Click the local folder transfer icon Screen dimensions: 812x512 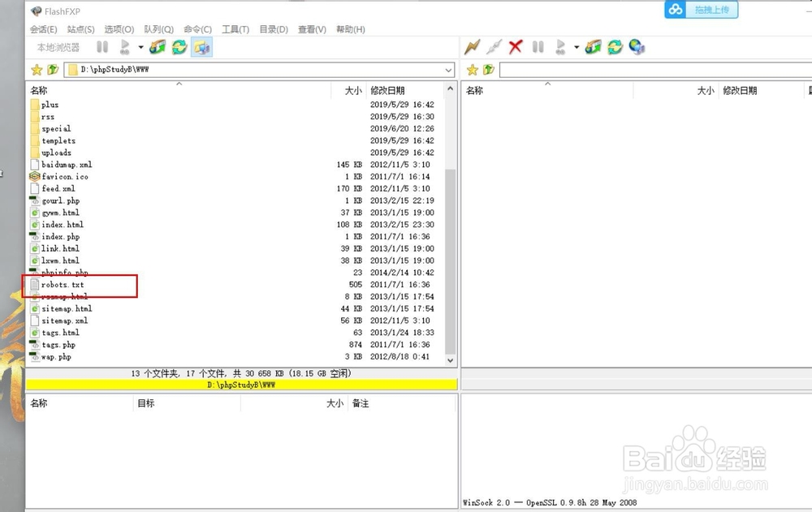click(158, 47)
